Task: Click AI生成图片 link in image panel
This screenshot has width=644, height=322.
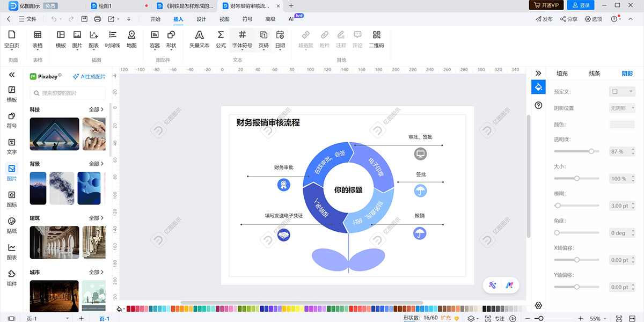Action: point(89,77)
